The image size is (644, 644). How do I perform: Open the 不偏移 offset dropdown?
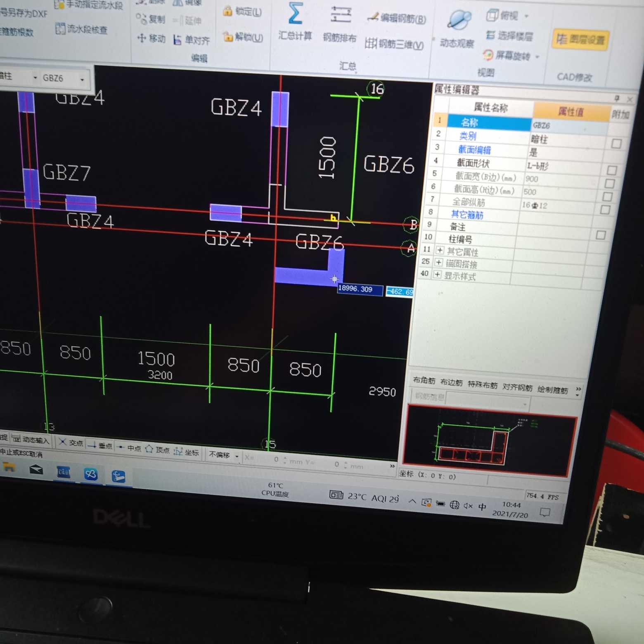(237, 456)
